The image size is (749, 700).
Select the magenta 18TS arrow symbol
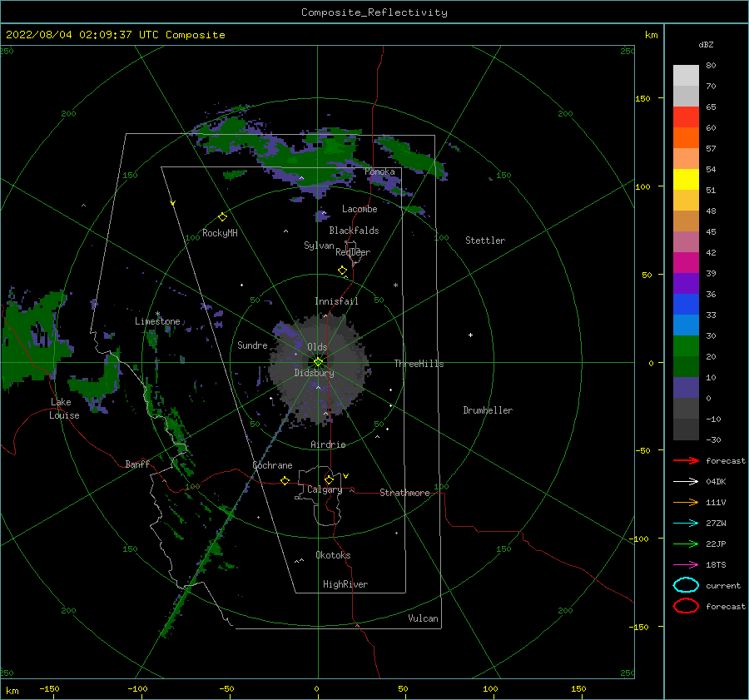coord(686,565)
